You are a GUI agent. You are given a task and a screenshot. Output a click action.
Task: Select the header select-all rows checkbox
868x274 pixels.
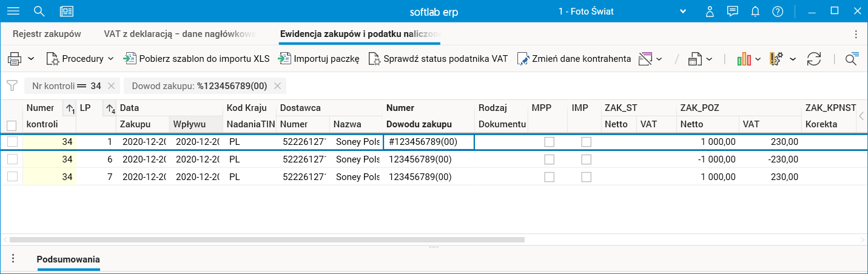12,125
